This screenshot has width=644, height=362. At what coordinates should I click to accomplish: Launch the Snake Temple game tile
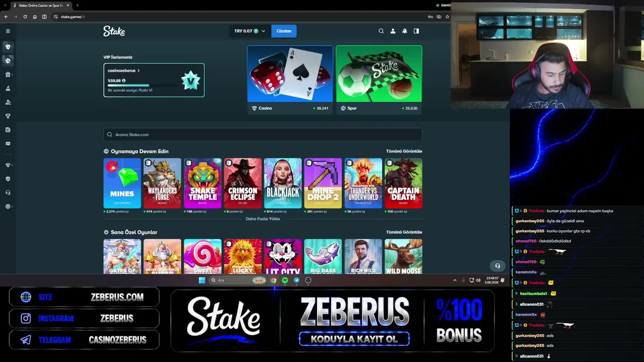point(202,183)
